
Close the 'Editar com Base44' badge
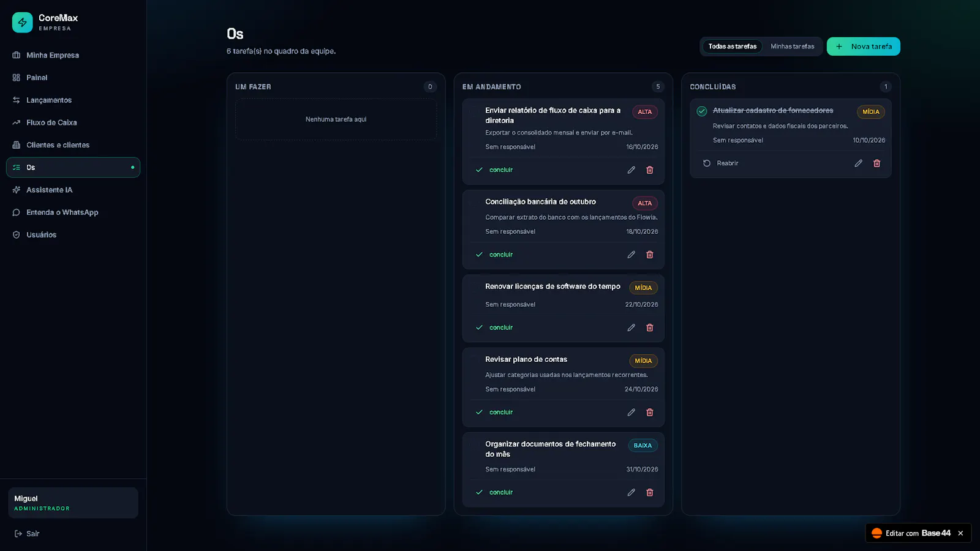960,533
